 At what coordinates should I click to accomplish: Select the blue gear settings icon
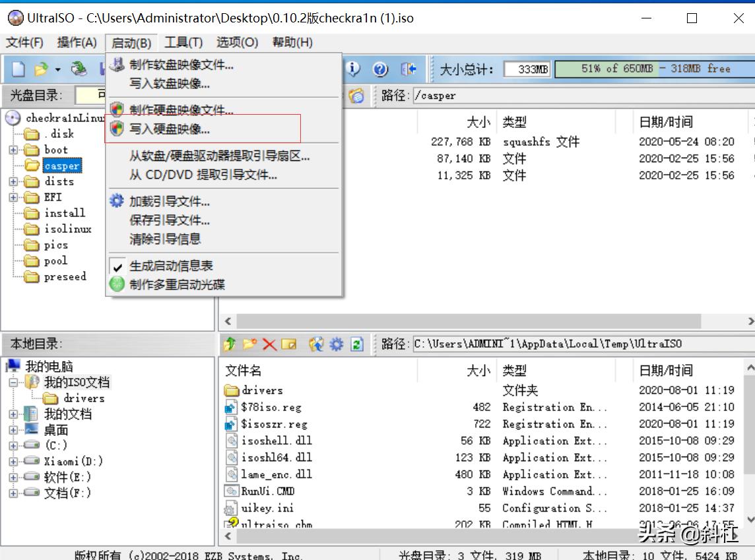pyautogui.click(x=337, y=344)
